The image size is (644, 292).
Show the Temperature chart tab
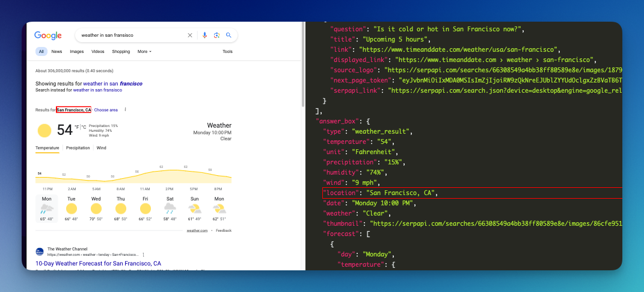coord(48,148)
